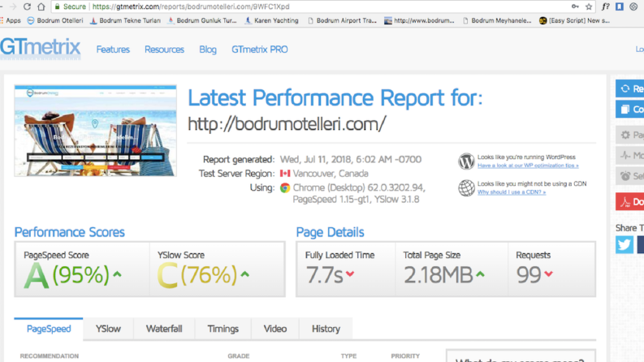Click the browser address bar URL
The image size is (644, 362).
pos(191,6)
